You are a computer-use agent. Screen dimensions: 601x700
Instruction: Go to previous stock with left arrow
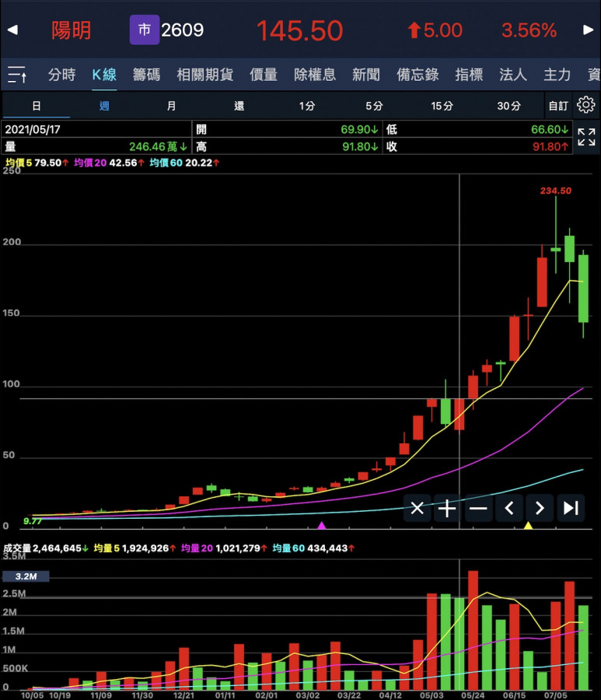pyautogui.click(x=12, y=30)
